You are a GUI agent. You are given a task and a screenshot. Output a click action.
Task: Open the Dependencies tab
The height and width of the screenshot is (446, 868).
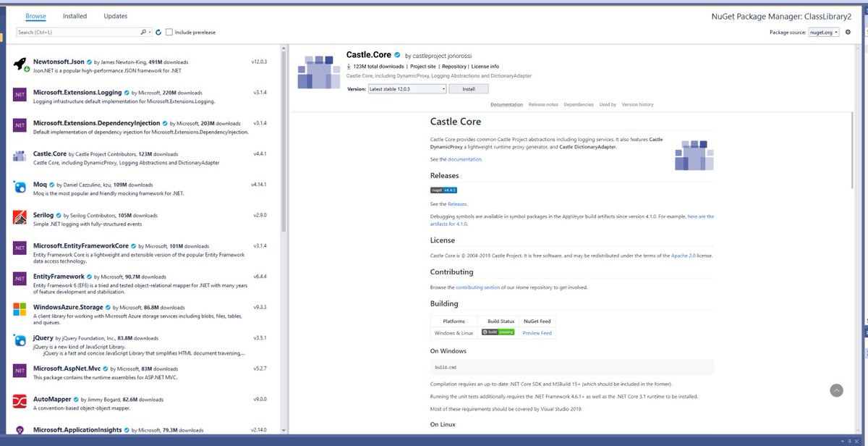click(579, 104)
